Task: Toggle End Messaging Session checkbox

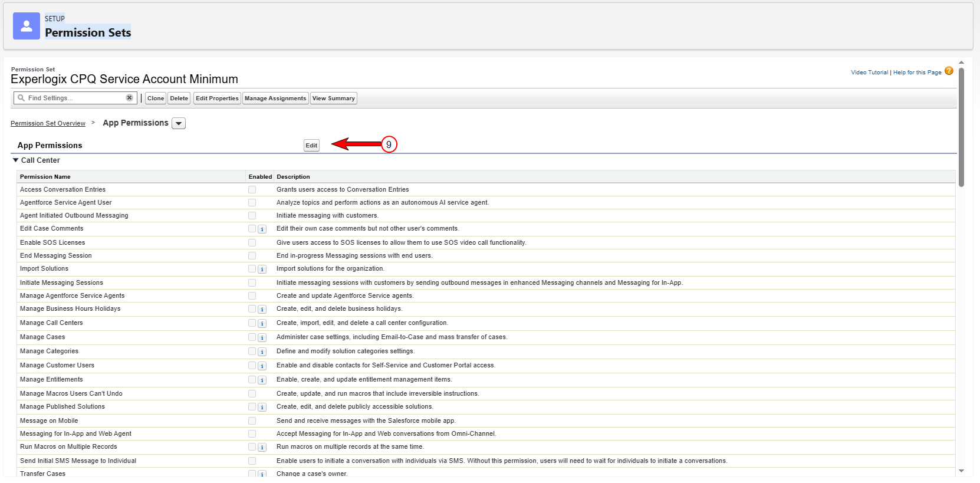Action: pyautogui.click(x=252, y=255)
